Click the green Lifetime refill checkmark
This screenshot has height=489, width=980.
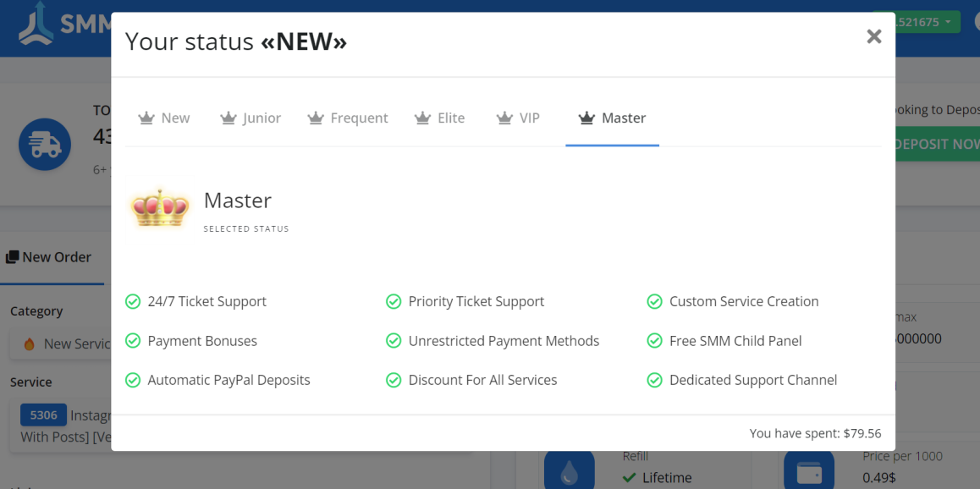click(630, 478)
